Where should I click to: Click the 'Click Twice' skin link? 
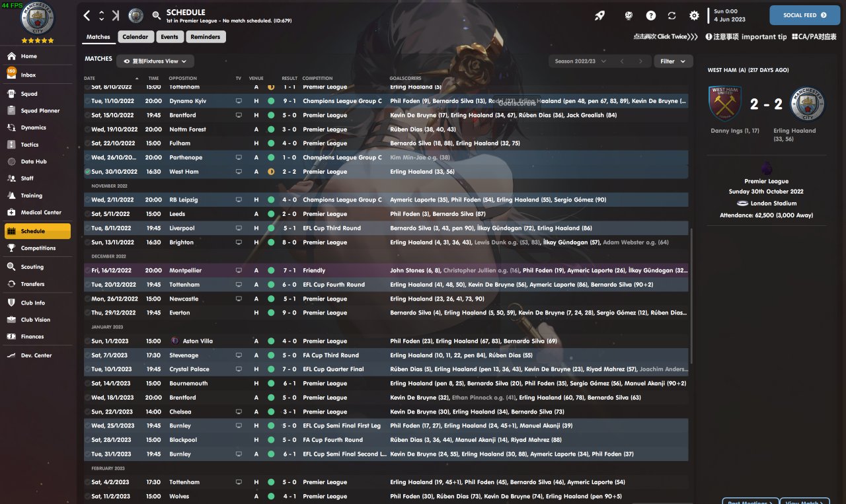666,37
